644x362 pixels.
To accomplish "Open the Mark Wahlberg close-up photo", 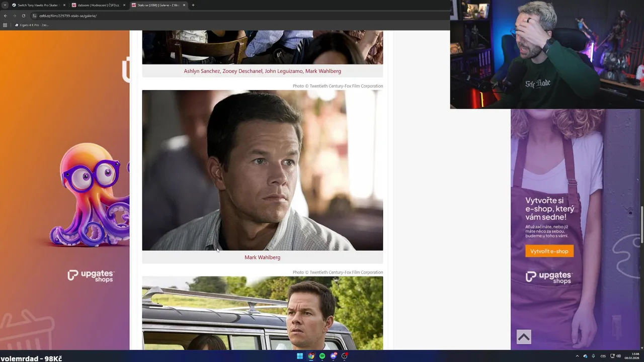I will [262, 170].
